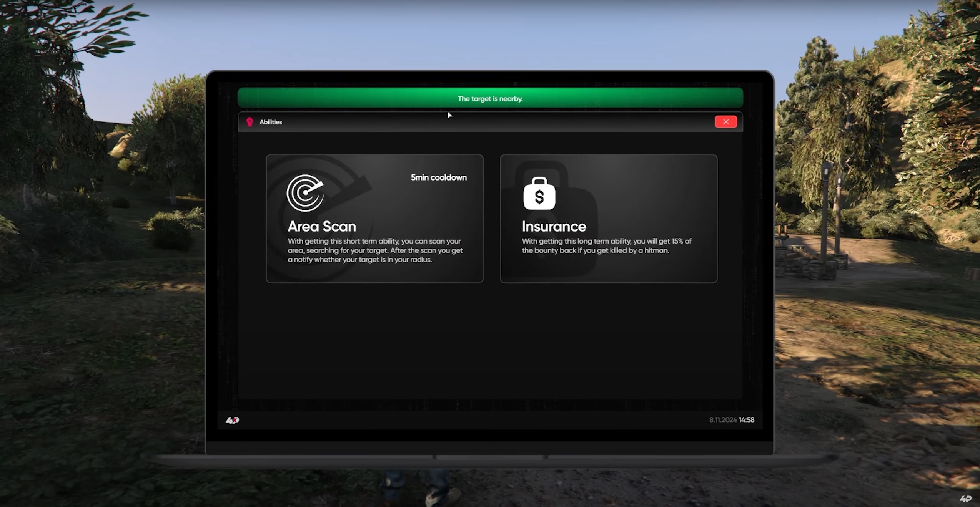Click the Abilities title label

tap(271, 122)
